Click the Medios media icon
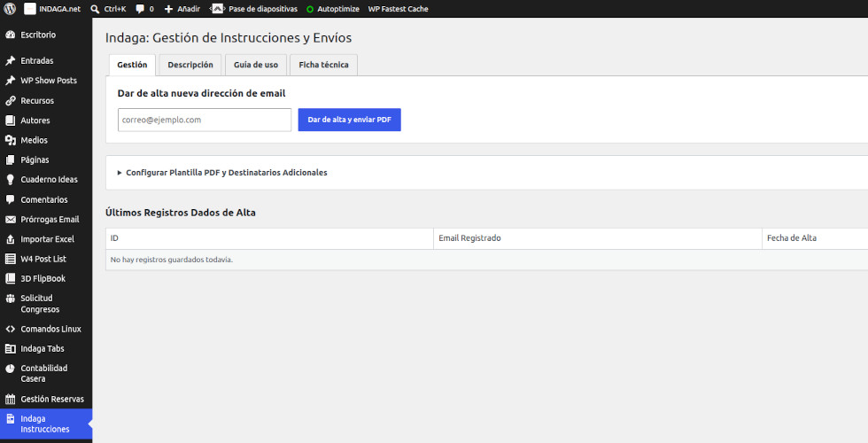Image resolution: width=868 pixels, height=443 pixels. 10,140
